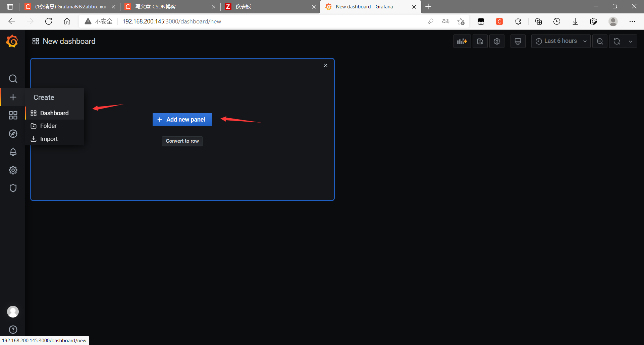Enable TV cycle view mode
This screenshot has width=644, height=345.
(x=518, y=41)
